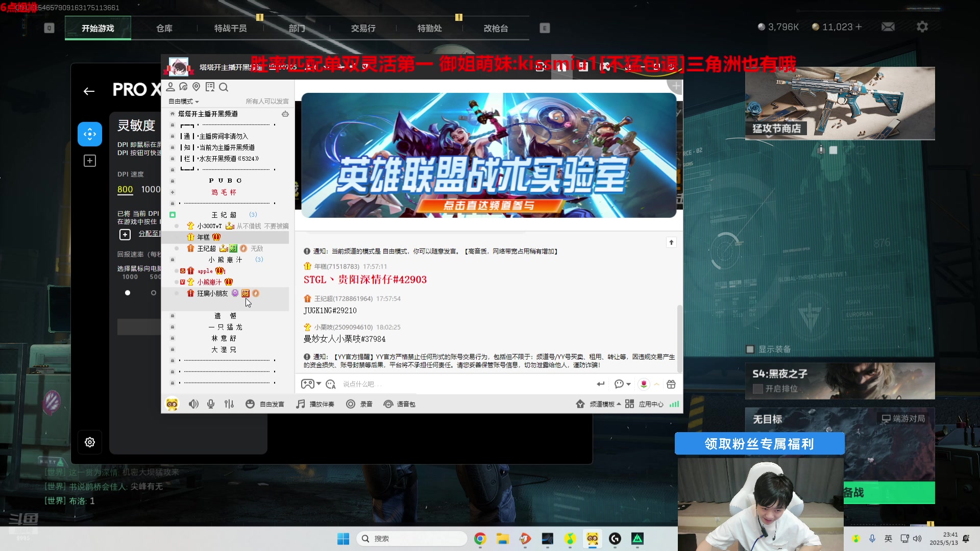This screenshot has width=980, height=551.
Task: Open the YY audio mixer settings icon
Action: coord(229,404)
